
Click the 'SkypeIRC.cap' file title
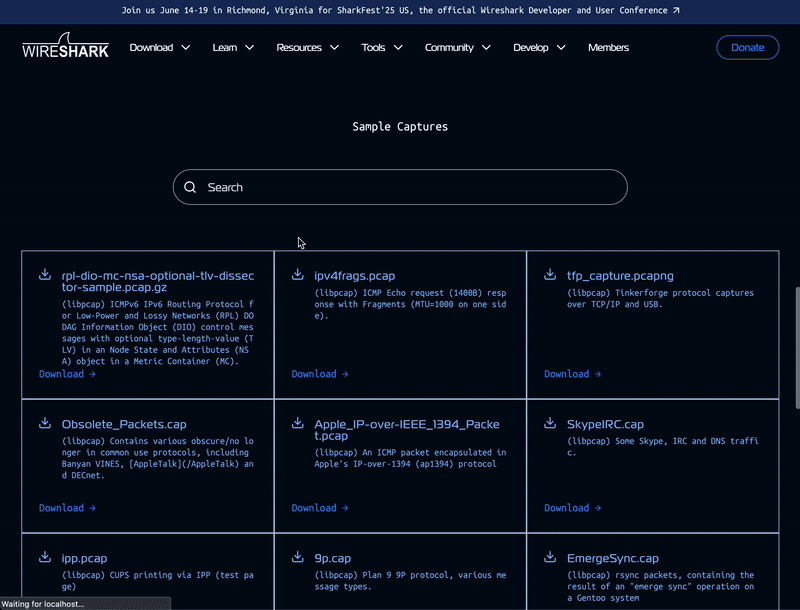[x=605, y=424]
